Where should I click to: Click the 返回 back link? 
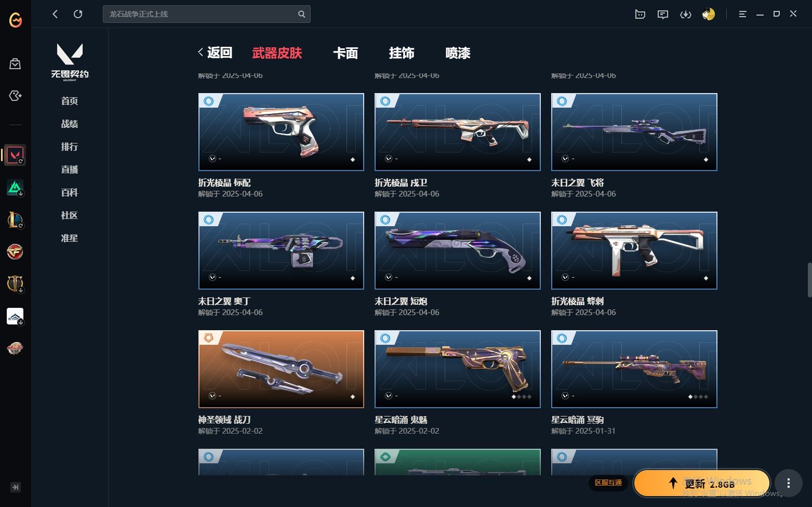pos(215,53)
